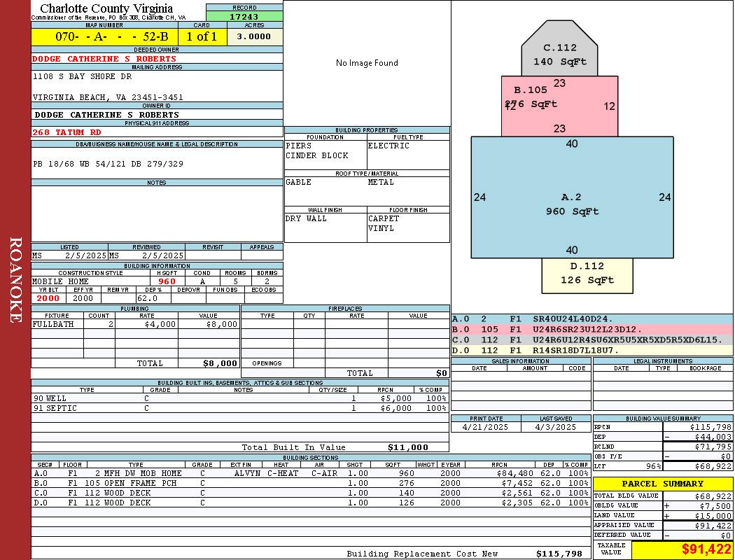Viewport: 735px width, 560px height.
Task: Click the year built value 2000 in red
Action: pyautogui.click(x=48, y=298)
